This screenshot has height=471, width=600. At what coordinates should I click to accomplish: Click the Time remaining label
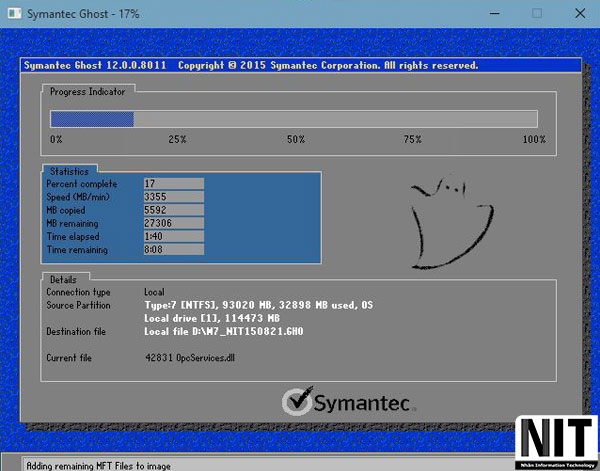(x=77, y=250)
